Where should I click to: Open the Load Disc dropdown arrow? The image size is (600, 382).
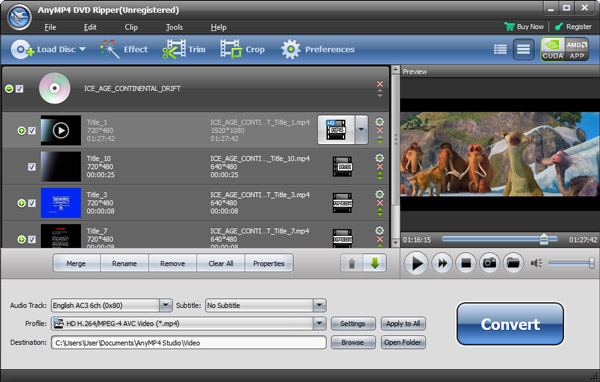[x=82, y=49]
